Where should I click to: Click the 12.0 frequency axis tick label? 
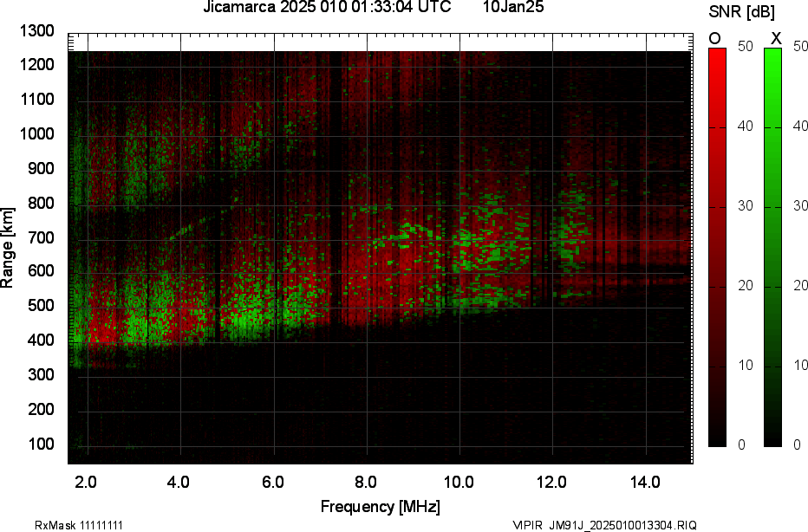tap(552, 482)
